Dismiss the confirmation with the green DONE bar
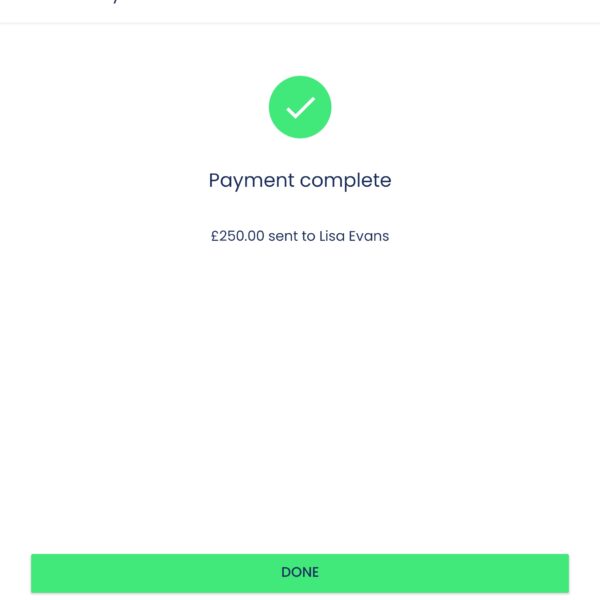The height and width of the screenshot is (600, 600). (x=300, y=573)
